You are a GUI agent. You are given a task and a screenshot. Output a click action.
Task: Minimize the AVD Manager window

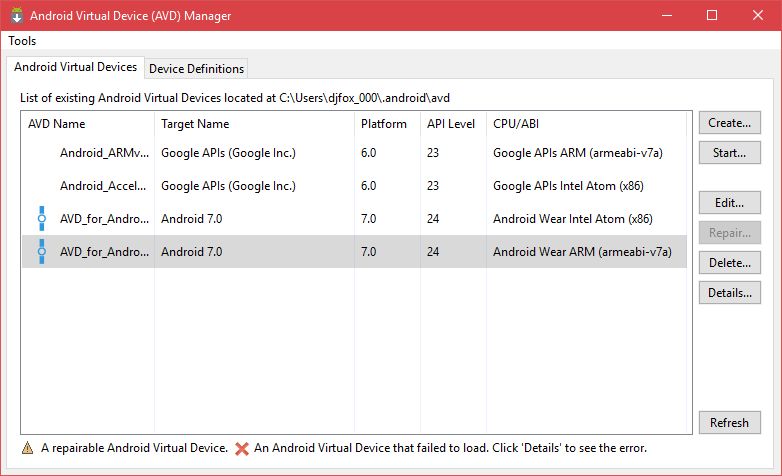[x=667, y=15]
